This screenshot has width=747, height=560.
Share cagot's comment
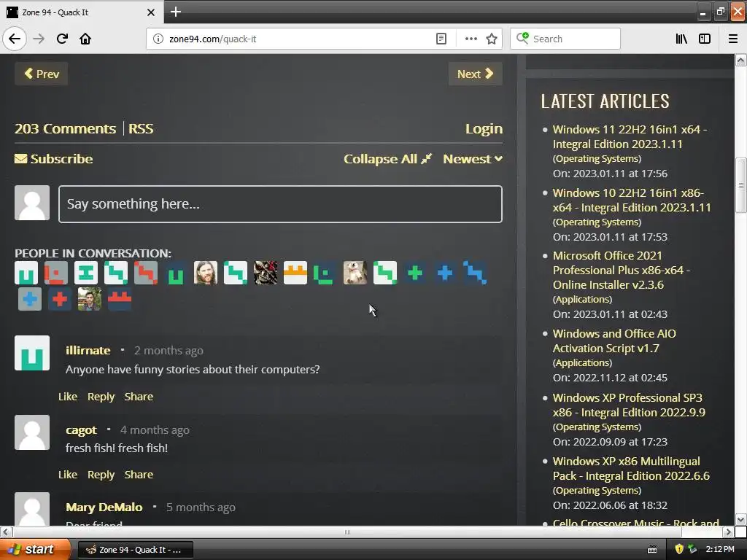click(x=139, y=475)
